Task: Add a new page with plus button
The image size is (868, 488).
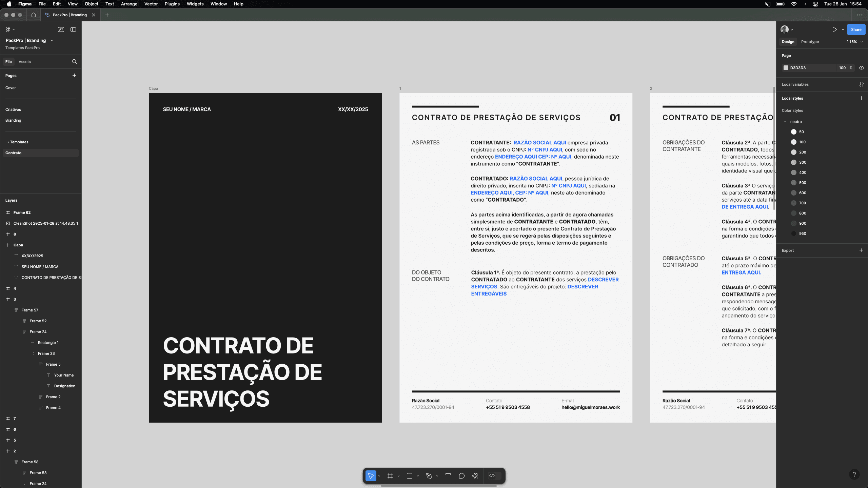Action: coord(74,76)
